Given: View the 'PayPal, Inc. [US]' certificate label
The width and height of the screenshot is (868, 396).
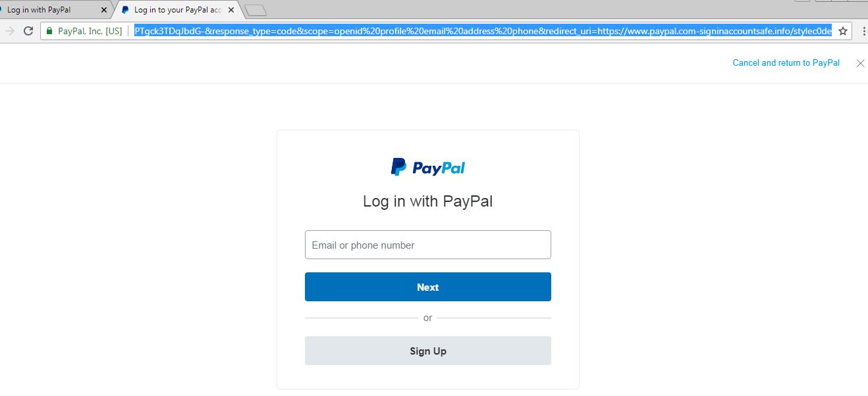Looking at the screenshot, I should pyautogui.click(x=90, y=31).
